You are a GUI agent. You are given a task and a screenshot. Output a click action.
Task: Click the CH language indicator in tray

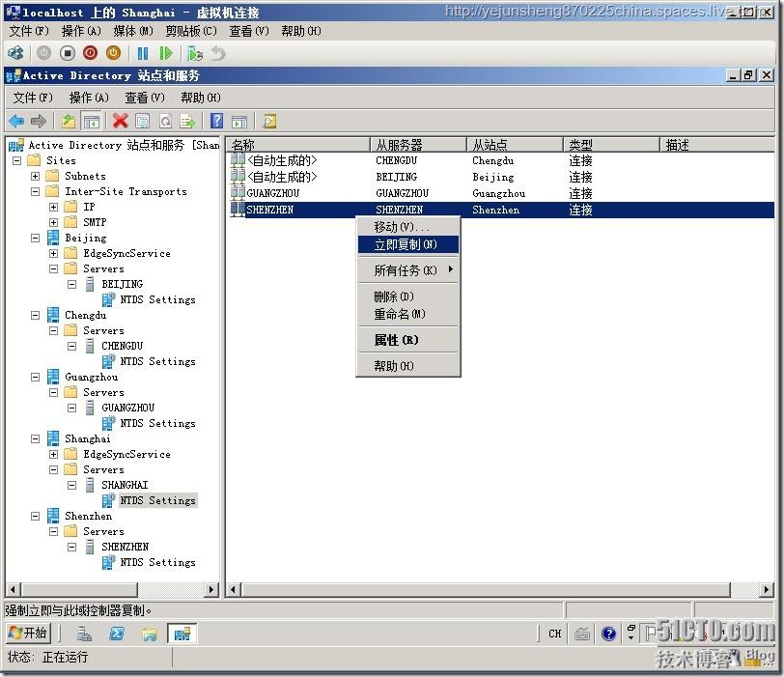pyautogui.click(x=554, y=634)
